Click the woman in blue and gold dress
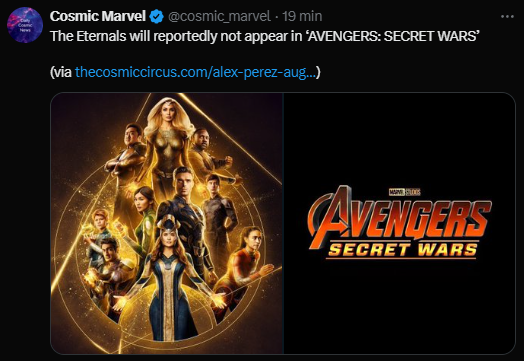Screen dimensions: 524x361 pyautogui.click(x=169, y=281)
